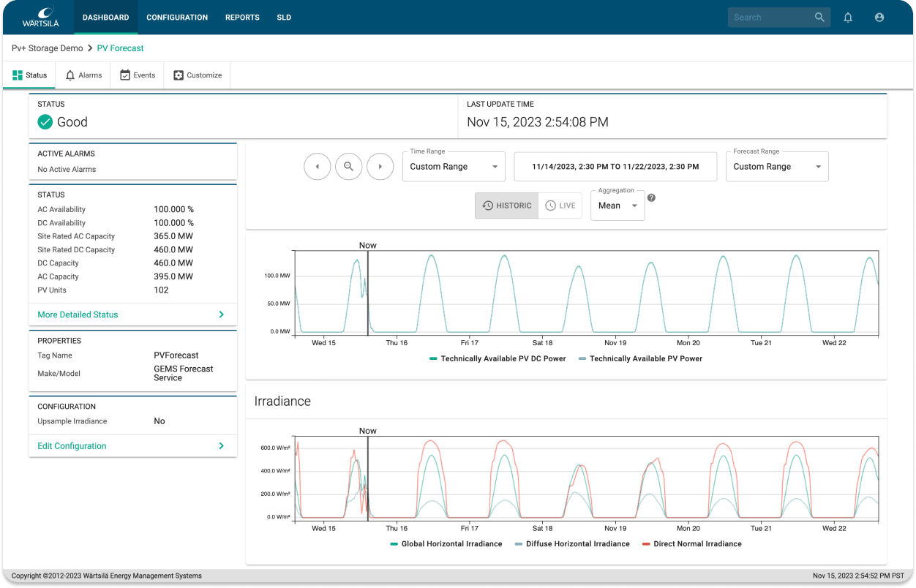This screenshot has width=916, height=588.
Task: Click the search magnifier in the top bar
Action: click(819, 17)
